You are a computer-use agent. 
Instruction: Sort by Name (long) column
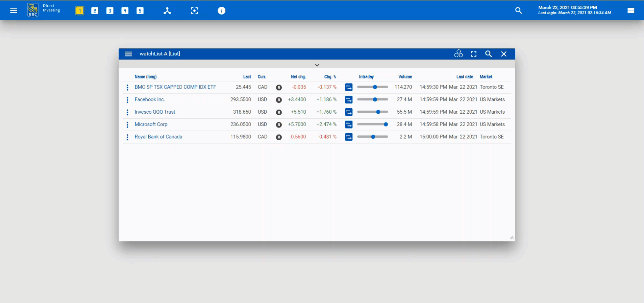(x=146, y=77)
